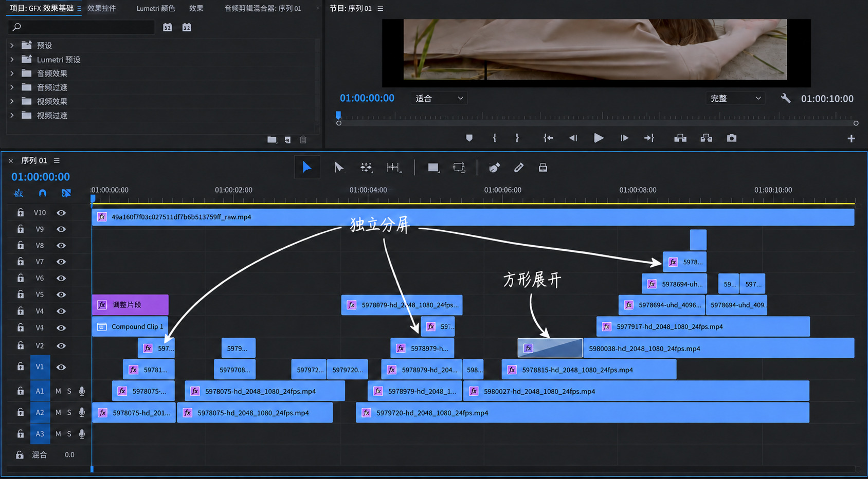Open the 完整 playback resolution dropdown
868x479 pixels.
[x=735, y=98]
